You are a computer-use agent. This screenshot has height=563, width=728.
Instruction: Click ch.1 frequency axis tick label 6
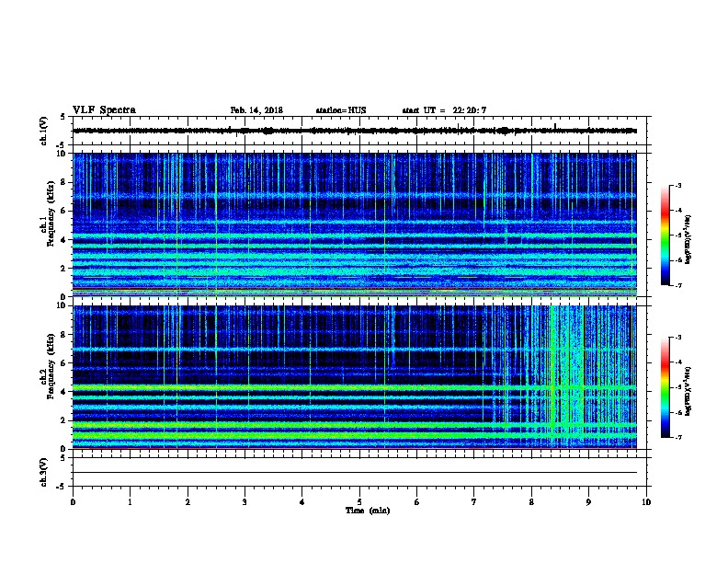(x=63, y=211)
